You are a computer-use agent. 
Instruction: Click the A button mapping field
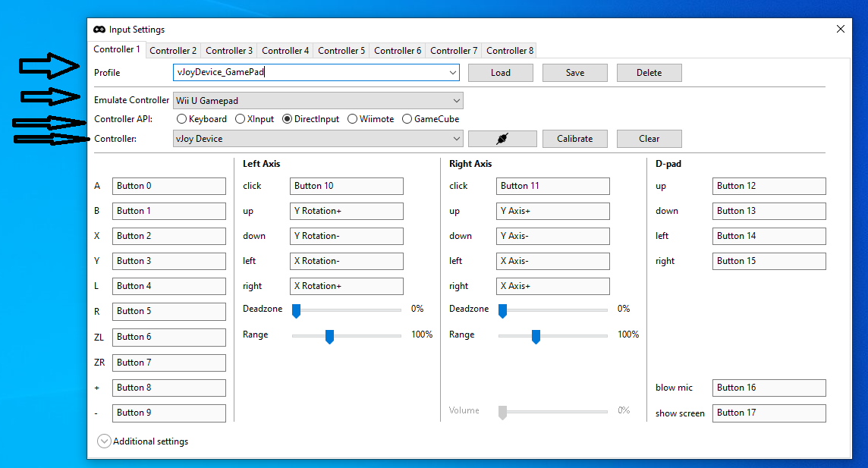(169, 186)
